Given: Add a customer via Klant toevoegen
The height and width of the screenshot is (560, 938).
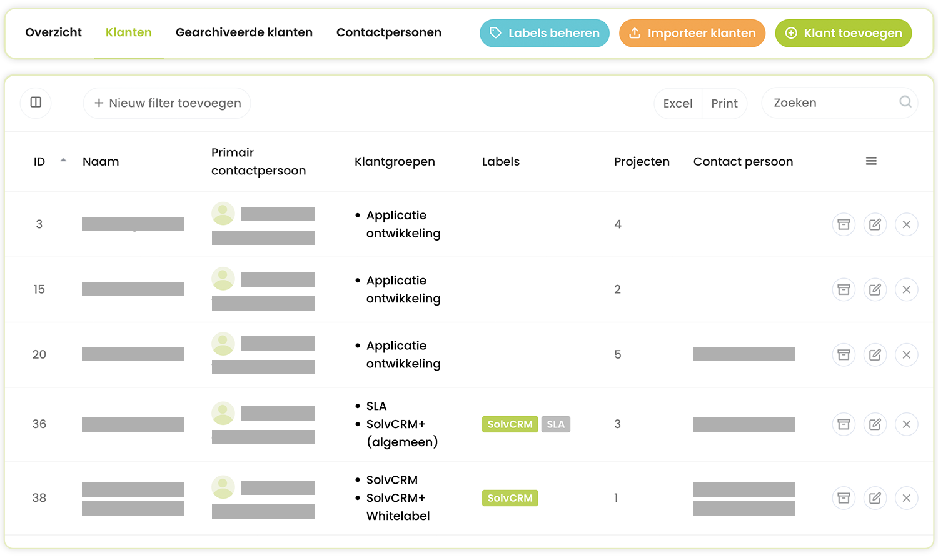Looking at the screenshot, I should pyautogui.click(x=843, y=33).
